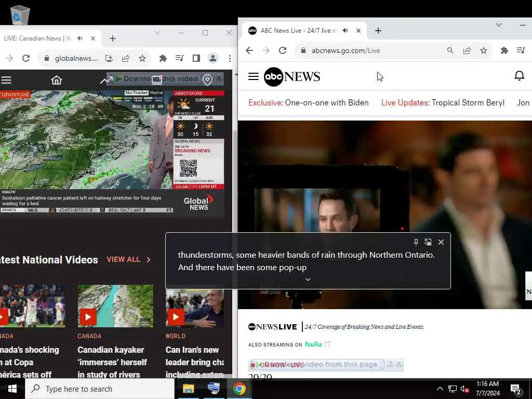
Task: Click the globalnews address bar
Action: [x=76, y=58]
